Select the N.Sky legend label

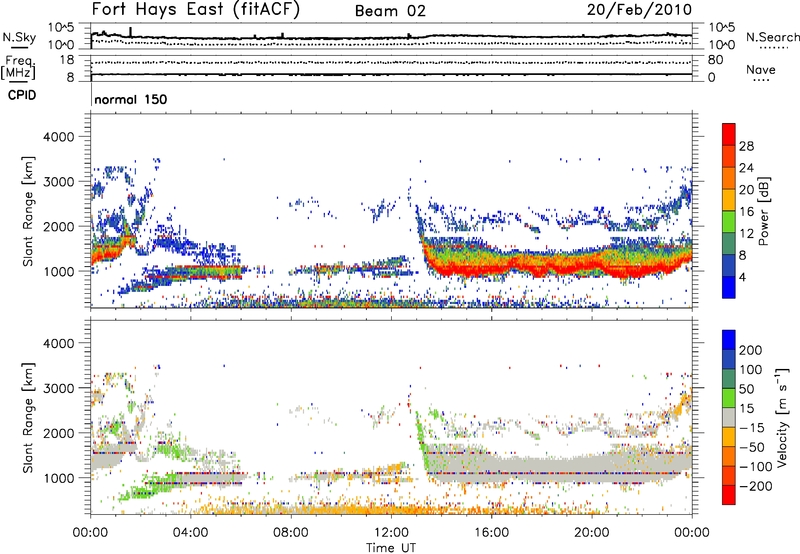19,37
